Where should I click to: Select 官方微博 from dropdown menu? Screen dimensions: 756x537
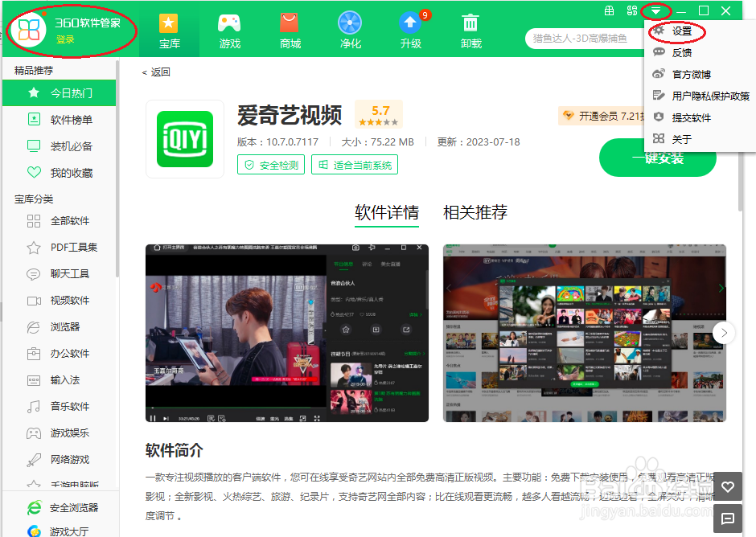click(700, 74)
